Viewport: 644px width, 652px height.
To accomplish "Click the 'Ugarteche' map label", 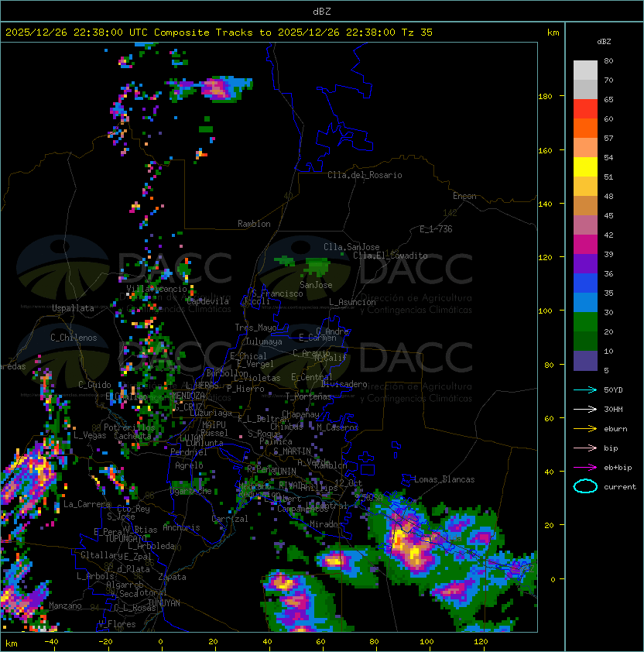I will pyautogui.click(x=191, y=491).
